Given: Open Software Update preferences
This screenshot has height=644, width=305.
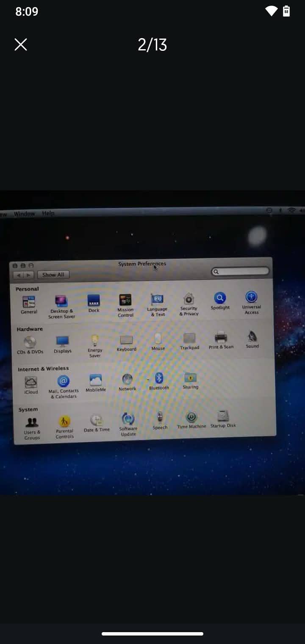Looking at the screenshot, I should [128, 425].
